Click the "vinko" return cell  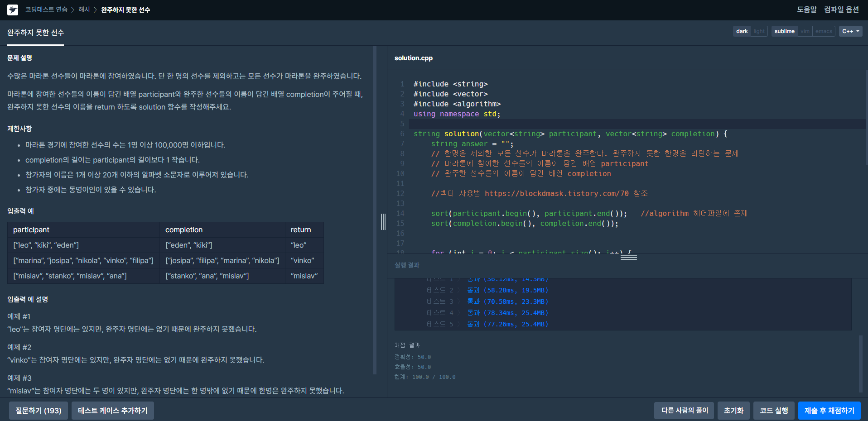304,261
